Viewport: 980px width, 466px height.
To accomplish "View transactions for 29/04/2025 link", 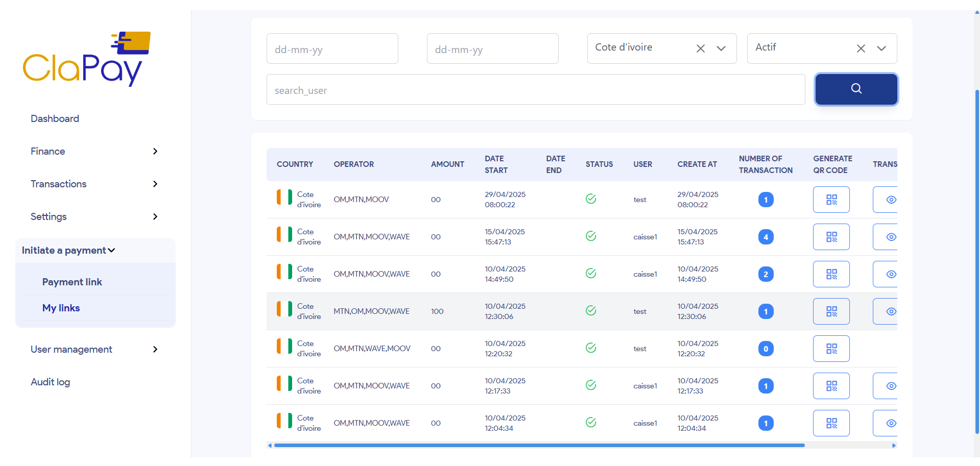I will click(x=890, y=200).
